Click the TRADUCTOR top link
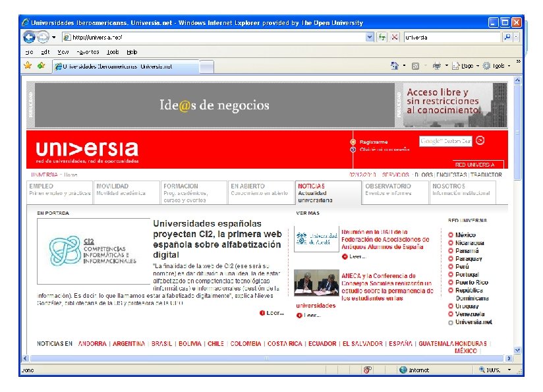 486,175
